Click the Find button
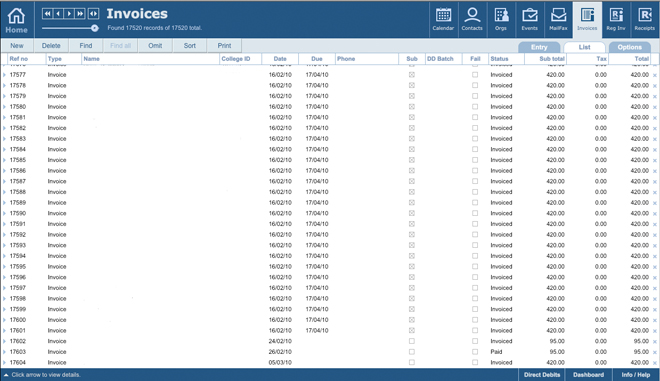The width and height of the screenshot is (660, 381). (x=86, y=45)
